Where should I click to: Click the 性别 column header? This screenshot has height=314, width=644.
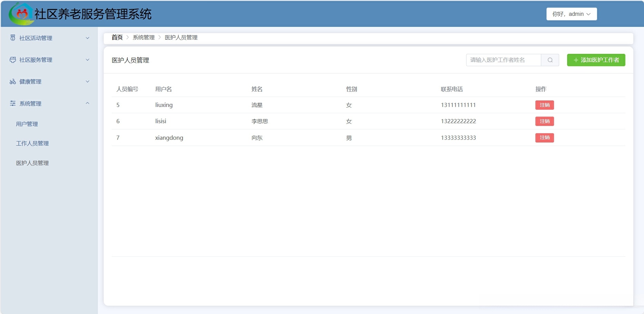tap(352, 89)
